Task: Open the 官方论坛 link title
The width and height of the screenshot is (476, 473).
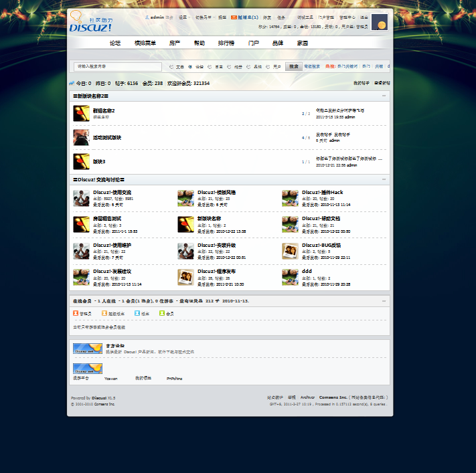Action: [x=115, y=346]
